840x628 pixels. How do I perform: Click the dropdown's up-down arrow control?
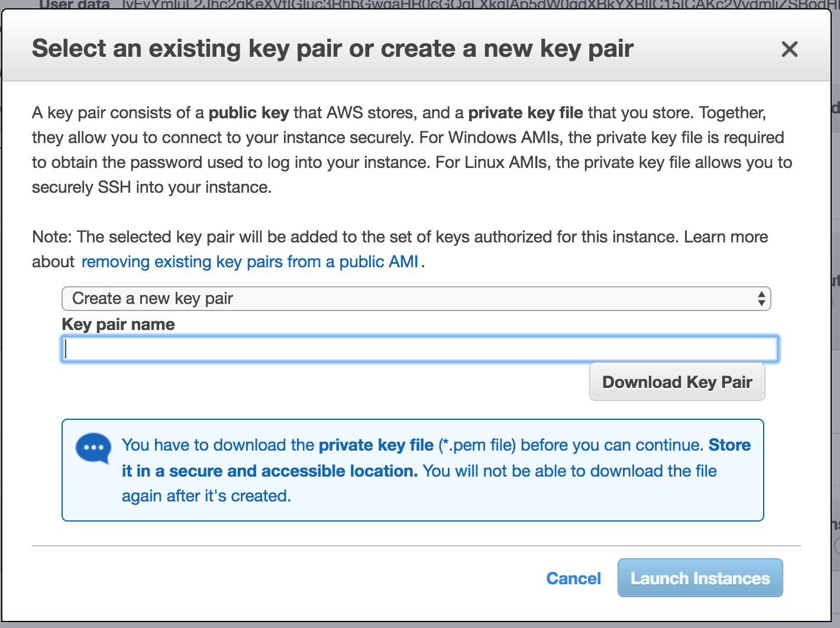coord(763,299)
